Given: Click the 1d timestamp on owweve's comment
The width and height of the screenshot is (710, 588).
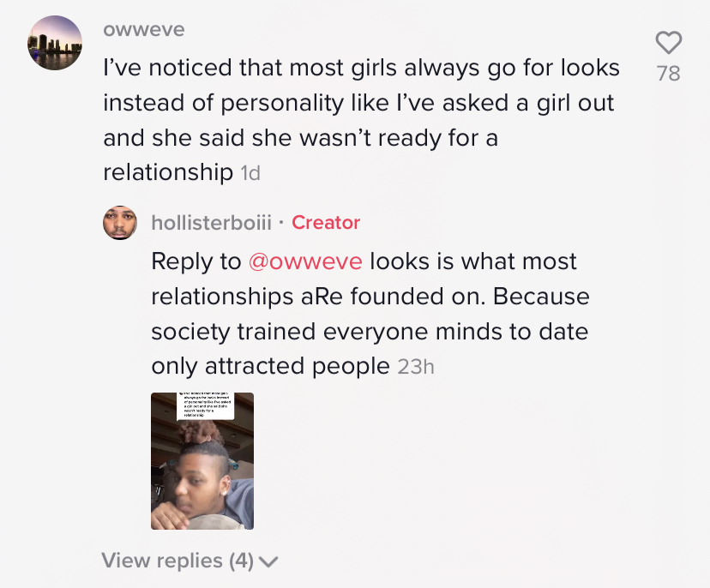Looking at the screenshot, I should pyautogui.click(x=250, y=173).
